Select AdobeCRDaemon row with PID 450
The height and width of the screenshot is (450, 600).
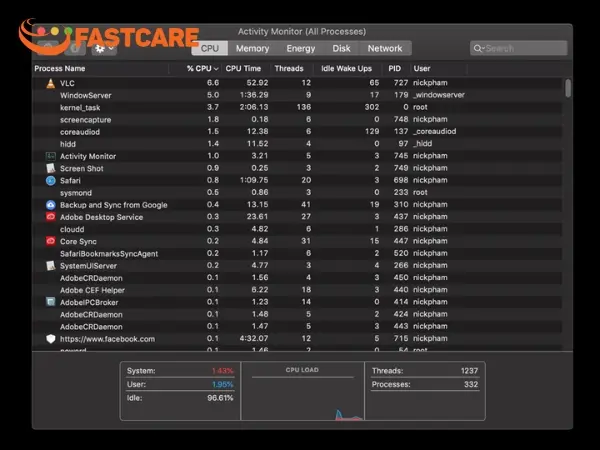(298, 278)
